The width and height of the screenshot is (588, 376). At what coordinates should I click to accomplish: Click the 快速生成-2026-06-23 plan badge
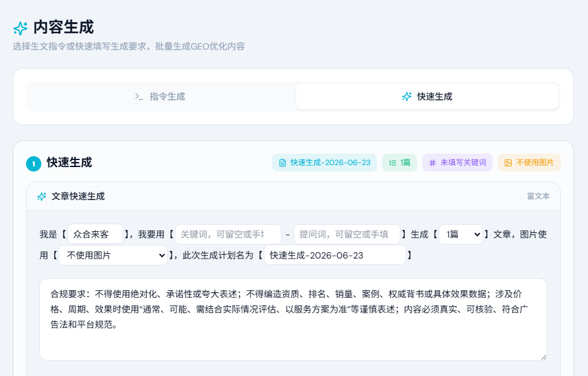pos(324,163)
